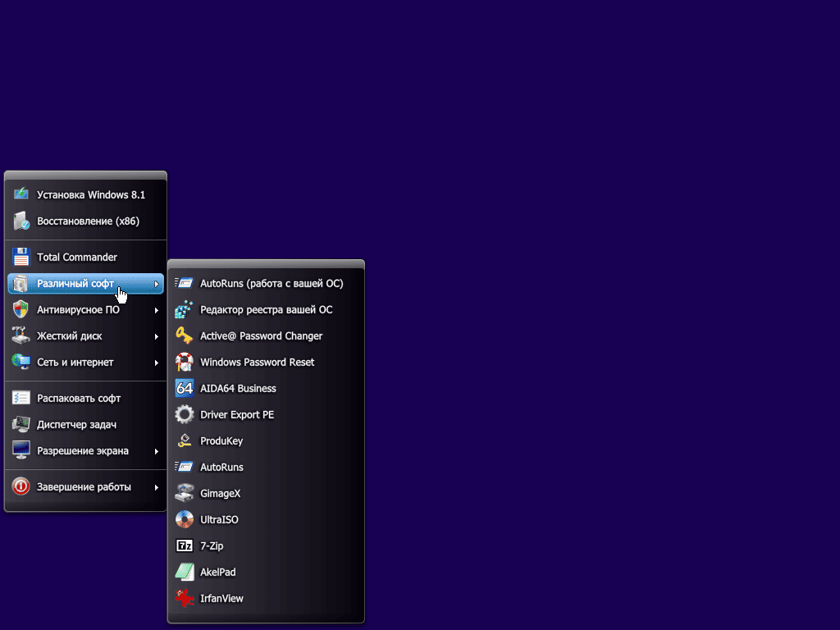
Task: Launch ProduKey from the submenu
Action: coord(221,441)
